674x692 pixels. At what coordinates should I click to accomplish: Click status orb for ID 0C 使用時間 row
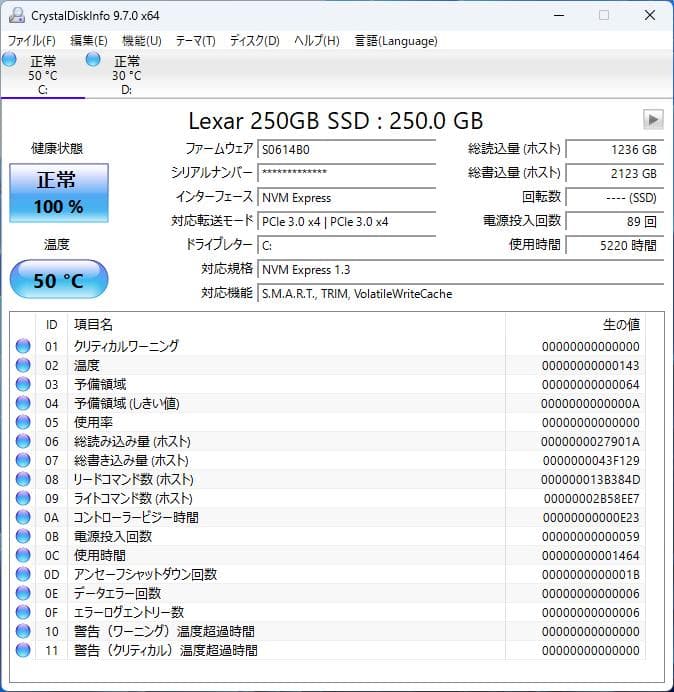tap(23, 555)
